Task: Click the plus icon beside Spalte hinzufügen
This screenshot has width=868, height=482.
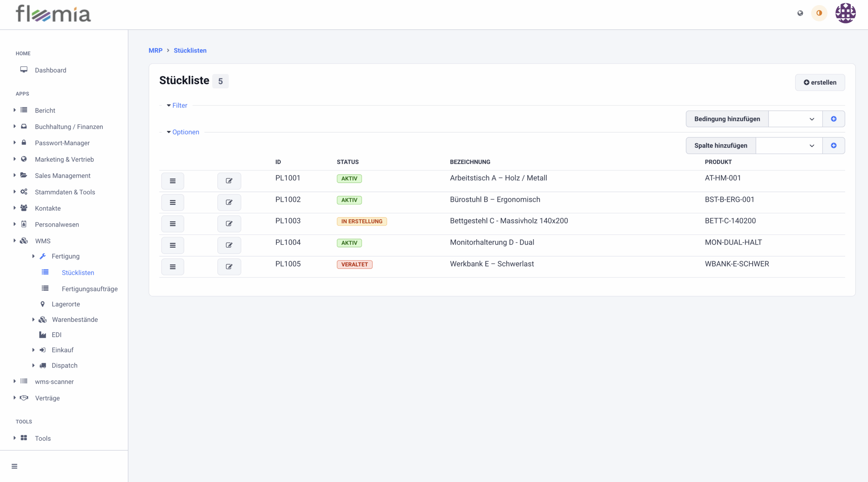Action: (833, 146)
